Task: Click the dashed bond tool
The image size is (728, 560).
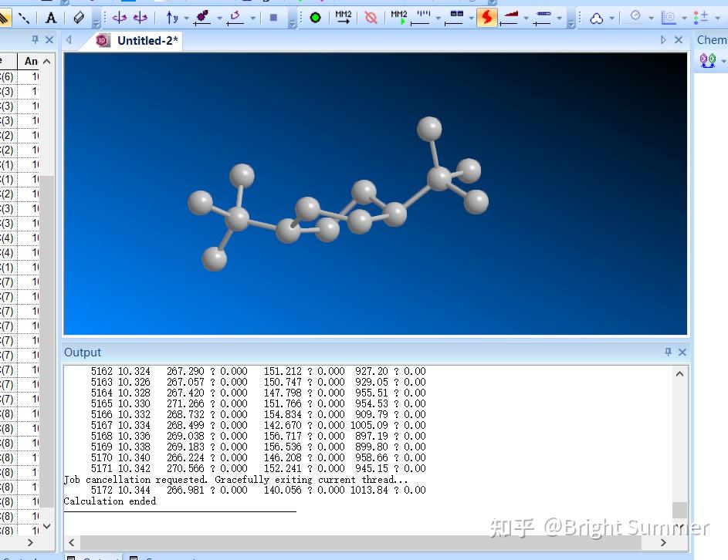Action: [24, 18]
